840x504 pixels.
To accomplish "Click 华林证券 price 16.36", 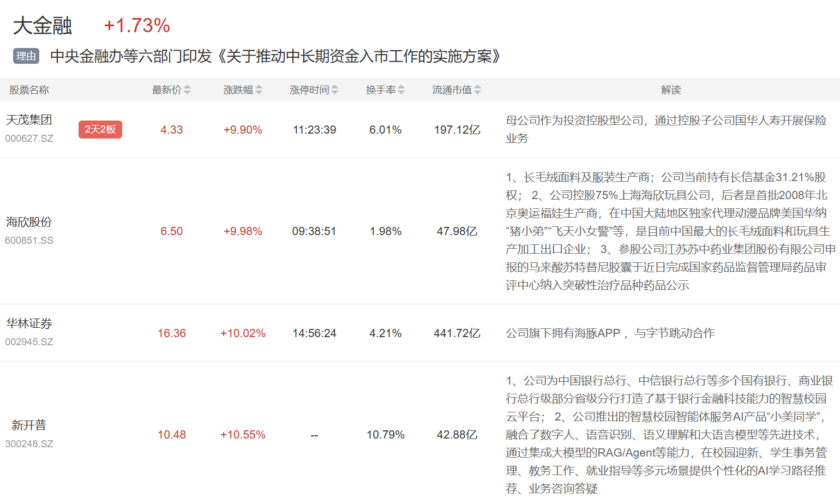I will 172,333.
